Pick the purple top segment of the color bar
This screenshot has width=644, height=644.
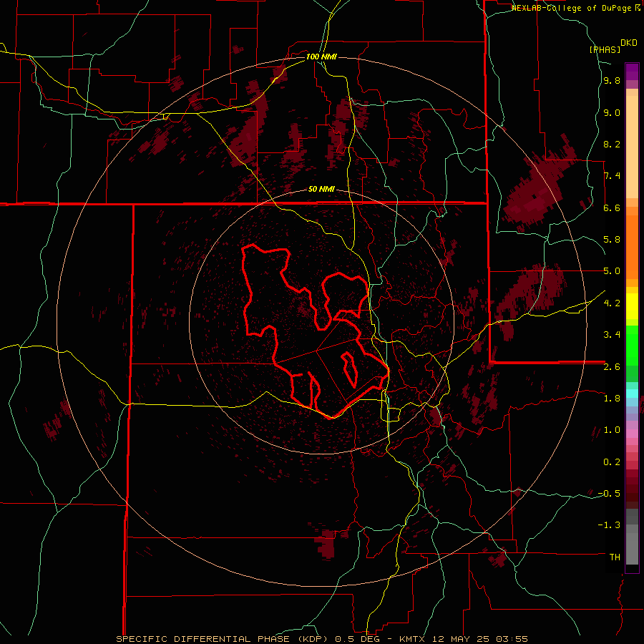pyautogui.click(x=632, y=72)
